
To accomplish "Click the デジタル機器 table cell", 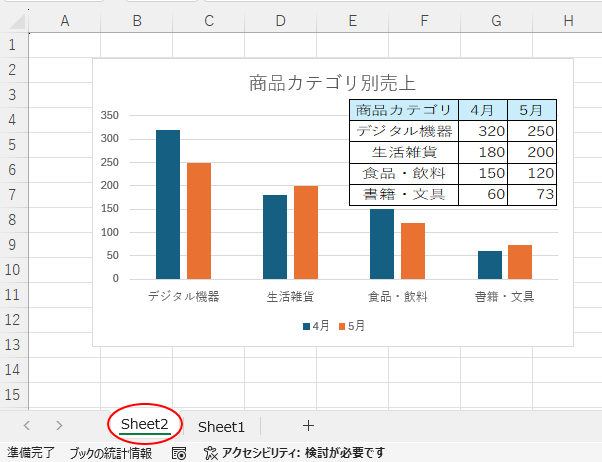I will point(404,131).
